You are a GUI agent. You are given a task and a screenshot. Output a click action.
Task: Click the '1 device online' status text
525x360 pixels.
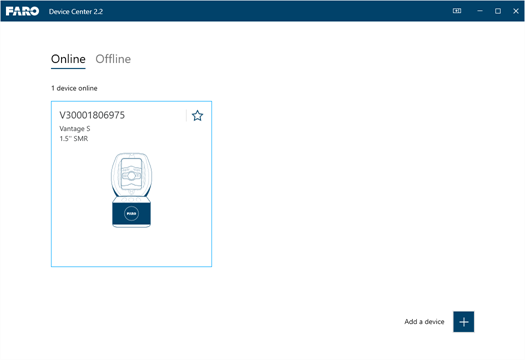click(74, 88)
